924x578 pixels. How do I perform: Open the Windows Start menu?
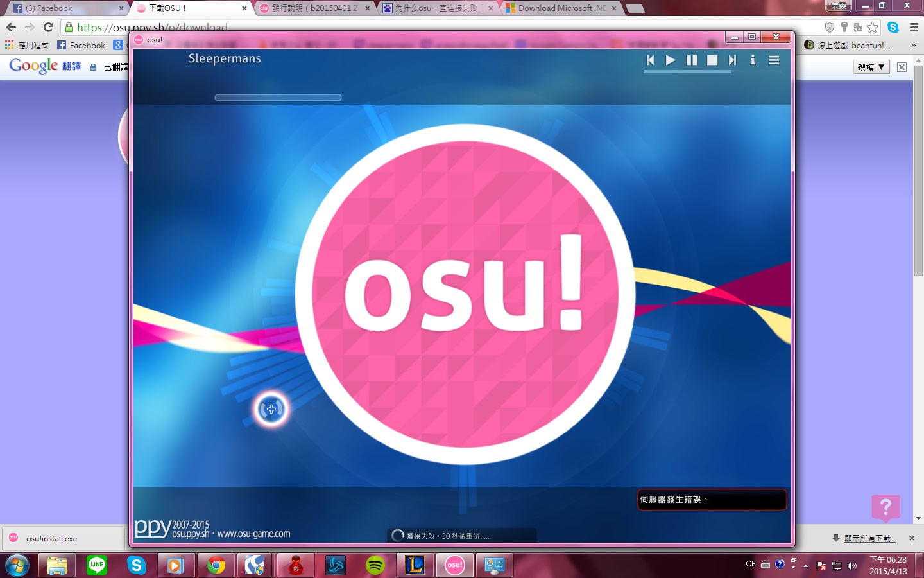click(x=17, y=565)
